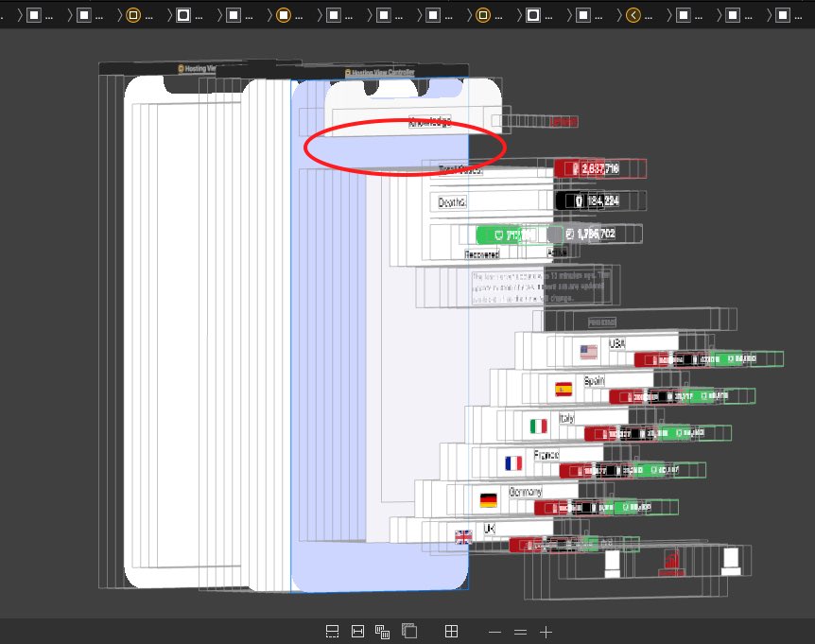Select the leftmost jump bar item
Image resolution: width=815 pixels, height=644 pixels.
34,15
